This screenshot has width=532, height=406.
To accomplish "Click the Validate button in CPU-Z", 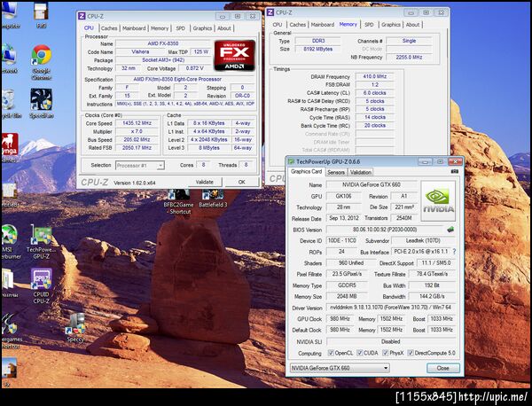I will coord(204,182).
